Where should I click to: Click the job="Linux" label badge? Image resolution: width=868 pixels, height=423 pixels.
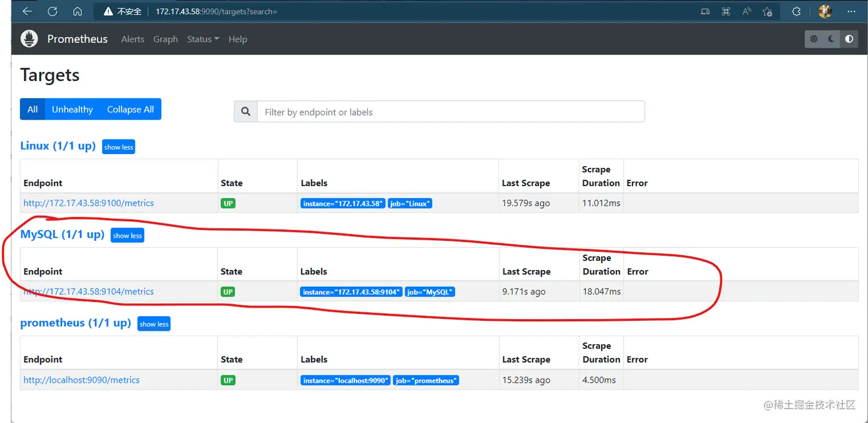click(410, 203)
